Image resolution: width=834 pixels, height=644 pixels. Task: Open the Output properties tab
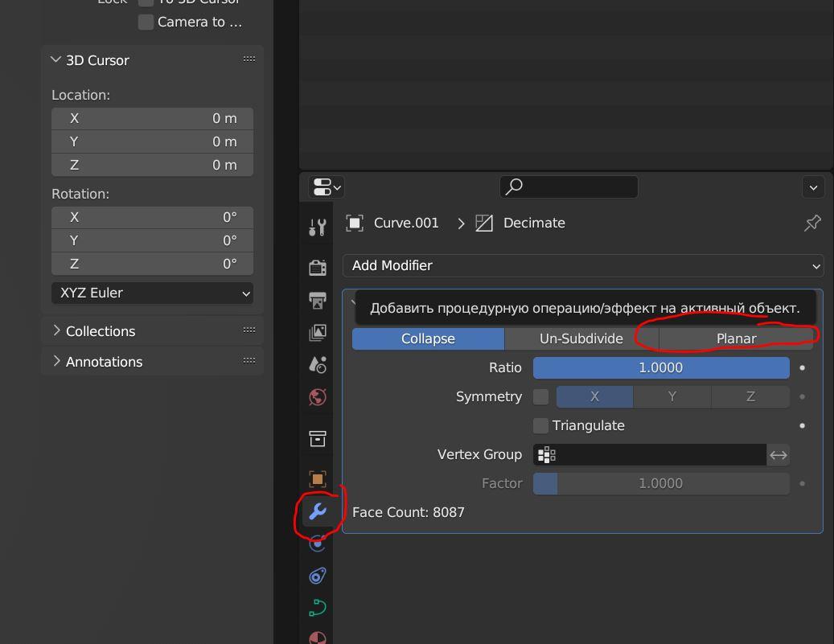[318, 301]
